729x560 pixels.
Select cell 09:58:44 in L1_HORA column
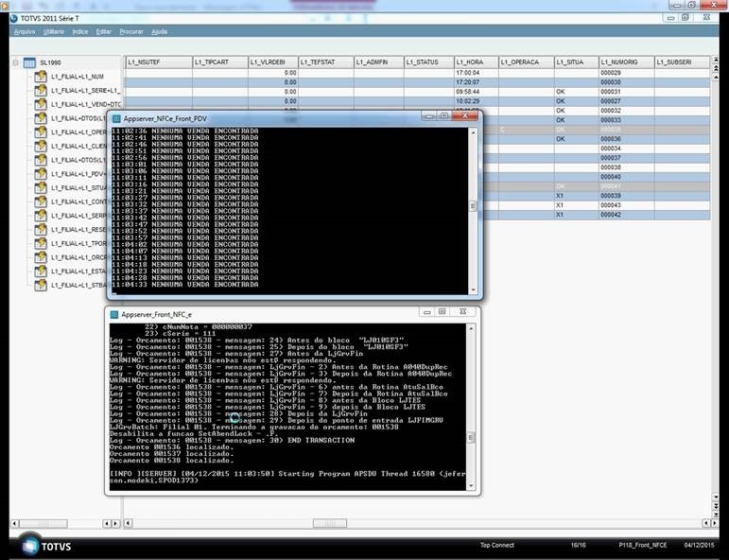477,92
